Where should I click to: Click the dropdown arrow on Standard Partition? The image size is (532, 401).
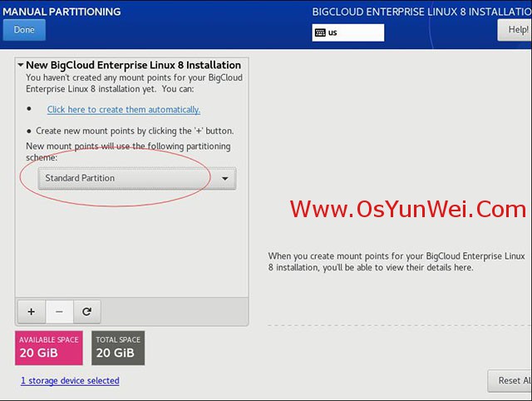click(225, 179)
